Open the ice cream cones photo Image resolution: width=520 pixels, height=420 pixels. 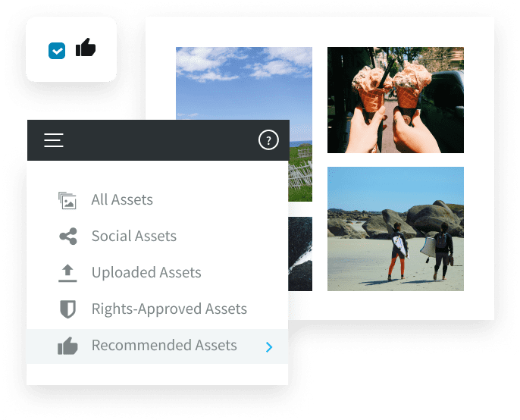coord(396,100)
